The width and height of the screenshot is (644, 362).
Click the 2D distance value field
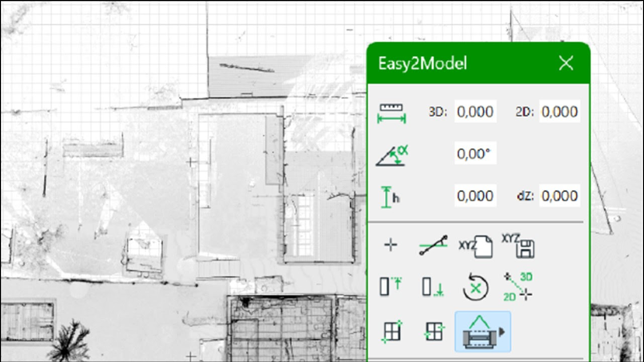(560, 112)
